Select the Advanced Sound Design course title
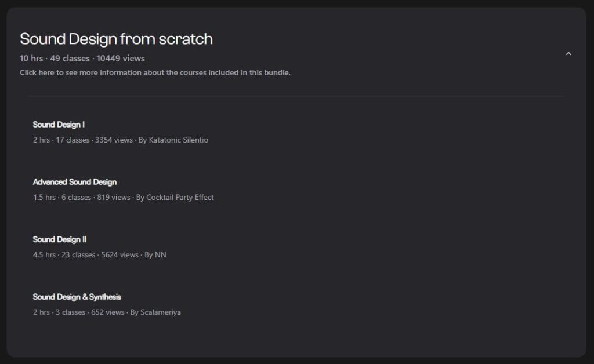Image resolution: width=594 pixels, height=364 pixels. point(75,182)
